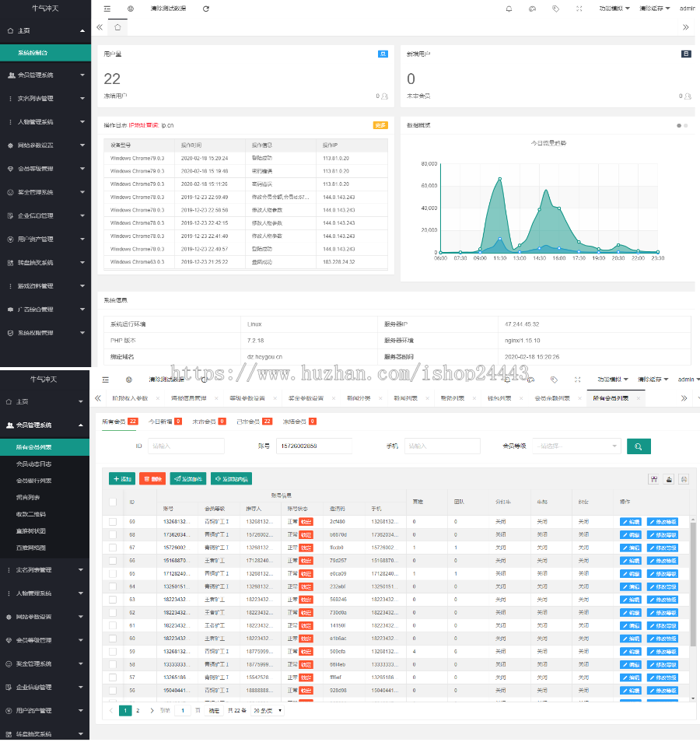Click the print icon above the member table
Viewport: 700px width, 742px height.
coord(684,479)
